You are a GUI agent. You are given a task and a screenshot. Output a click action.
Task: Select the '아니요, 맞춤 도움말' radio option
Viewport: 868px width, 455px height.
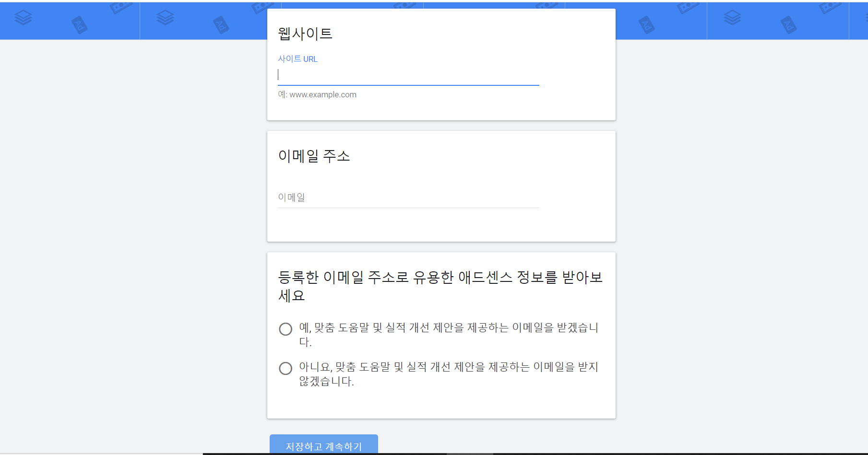tap(285, 368)
